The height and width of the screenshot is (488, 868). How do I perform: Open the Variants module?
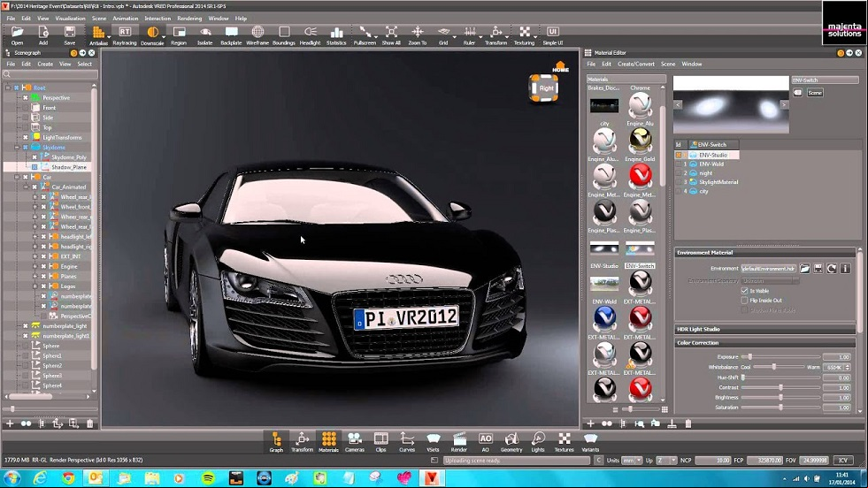coord(590,442)
